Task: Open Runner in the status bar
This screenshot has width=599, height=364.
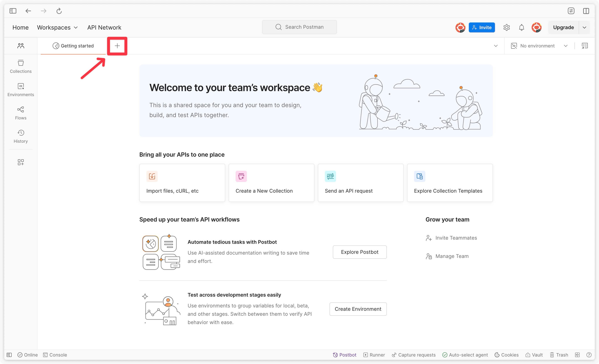Action: pos(374,355)
